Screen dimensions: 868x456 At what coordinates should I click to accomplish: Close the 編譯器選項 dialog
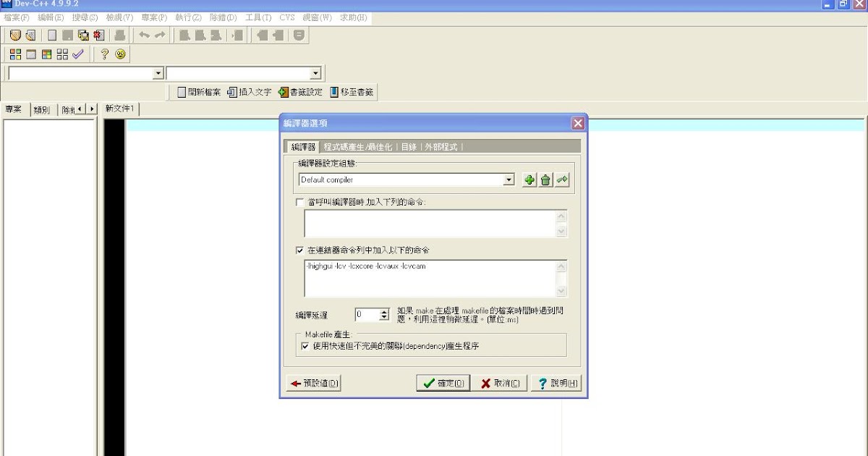577,123
